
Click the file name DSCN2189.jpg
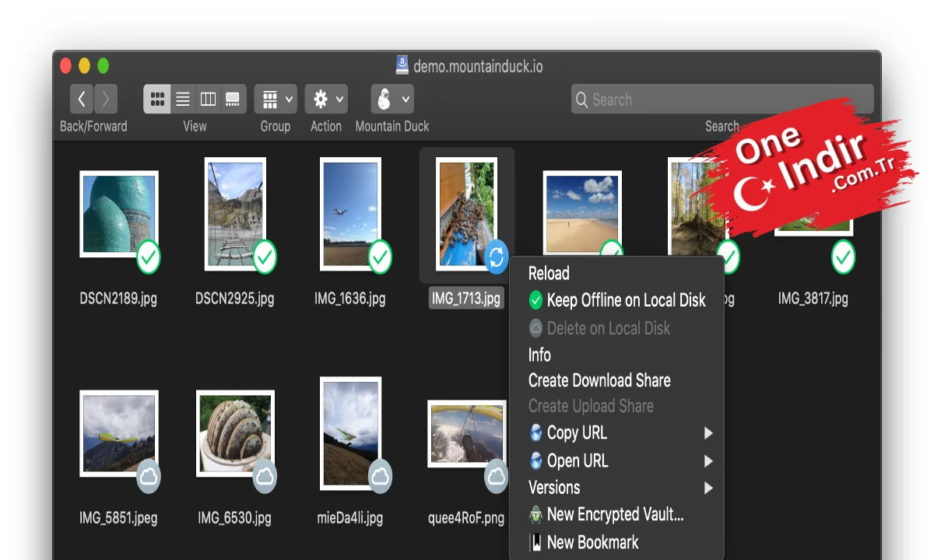coord(118,299)
